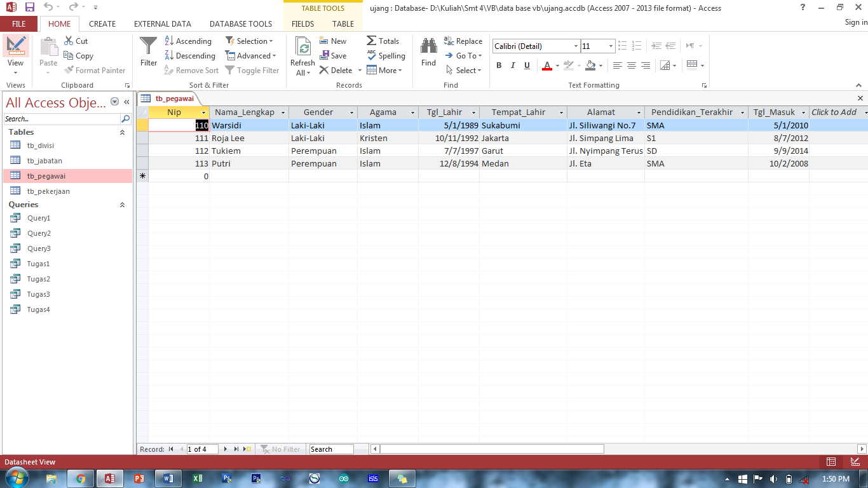
Task: Apply background fill color
Action: [x=590, y=65]
